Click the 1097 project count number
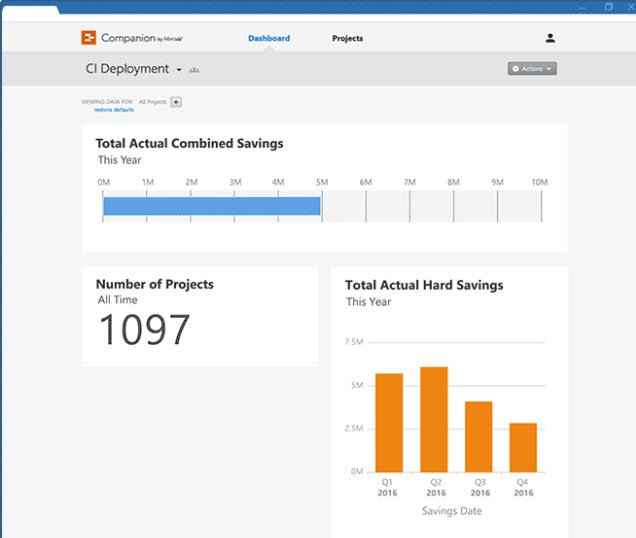Screen dimensions: 636x538 144,331
